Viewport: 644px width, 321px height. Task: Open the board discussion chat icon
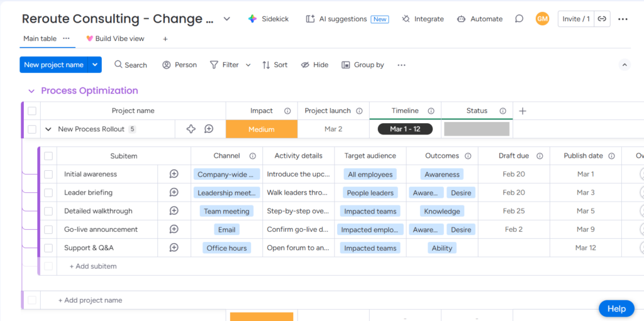point(519,19)
